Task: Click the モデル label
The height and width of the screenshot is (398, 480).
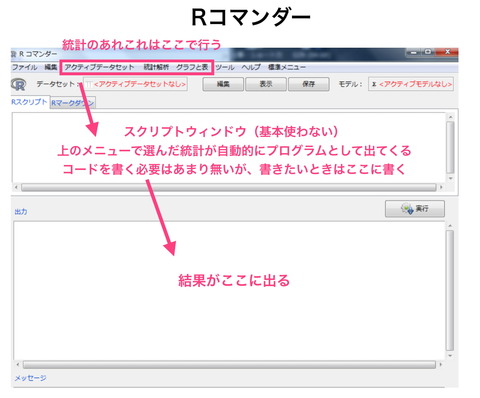Action: (350, 84)
